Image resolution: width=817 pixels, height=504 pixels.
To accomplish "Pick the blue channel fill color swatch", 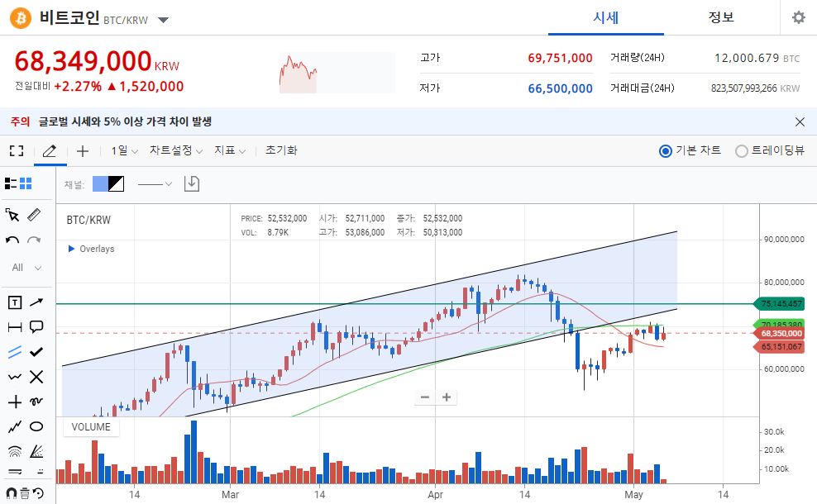I will tap(100, 183).
